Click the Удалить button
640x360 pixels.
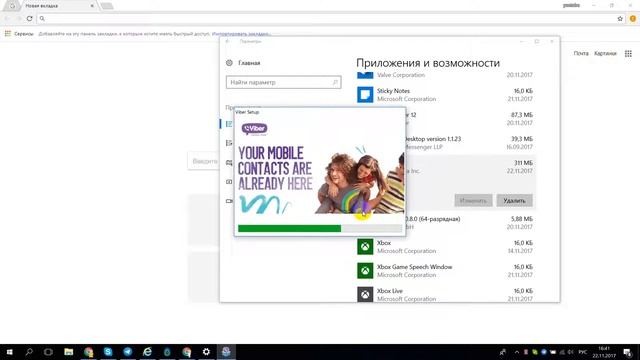[x=514, y=200]
